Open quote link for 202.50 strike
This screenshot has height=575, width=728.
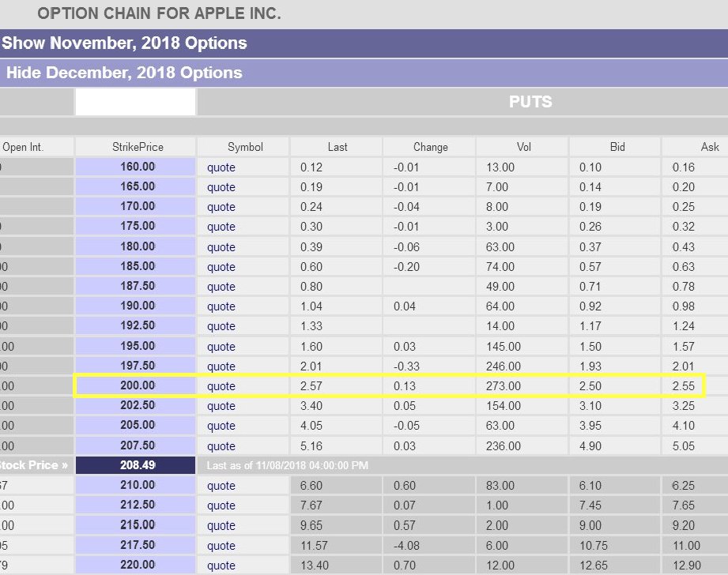click(x=221, y=406)
